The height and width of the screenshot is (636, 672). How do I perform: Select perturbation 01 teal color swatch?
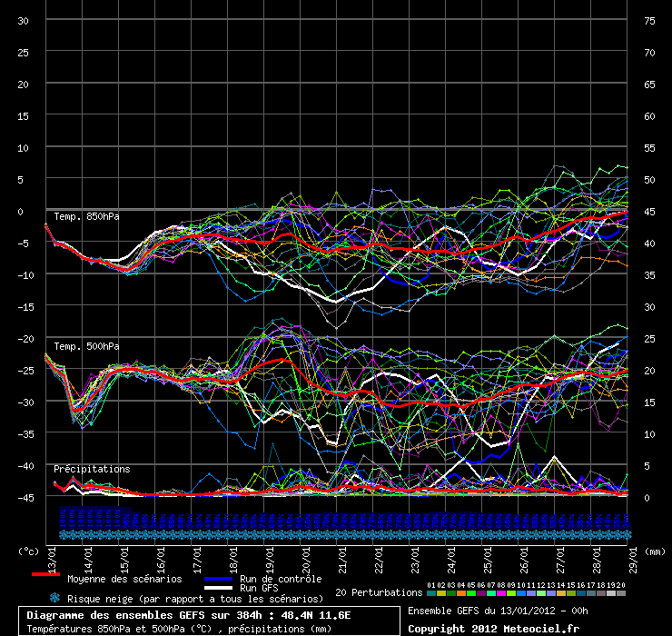pyautogui.click(x=431, y=593)
